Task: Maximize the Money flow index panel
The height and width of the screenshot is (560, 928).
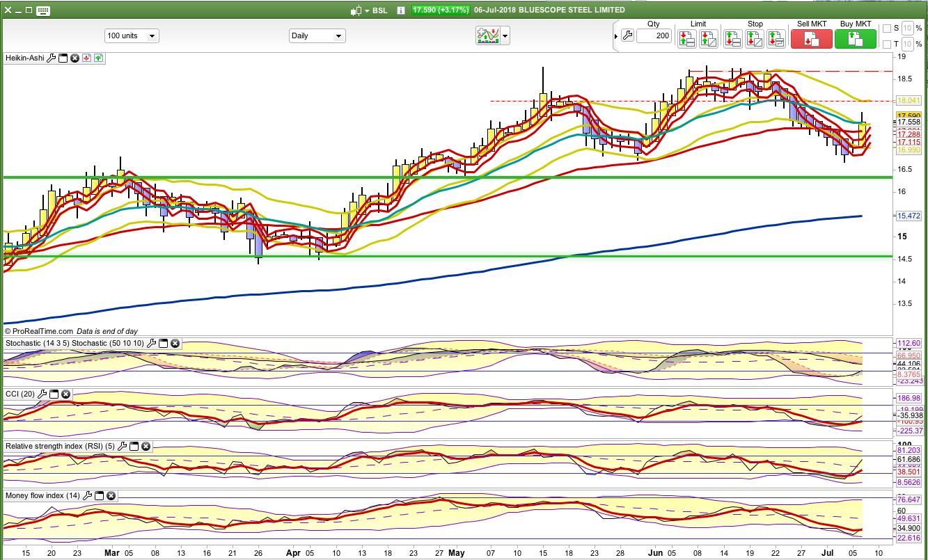Action: [x=99, y=496]
